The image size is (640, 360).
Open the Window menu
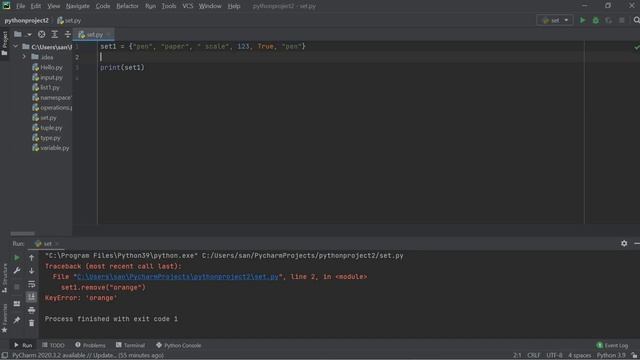click(x=210, y=6)
